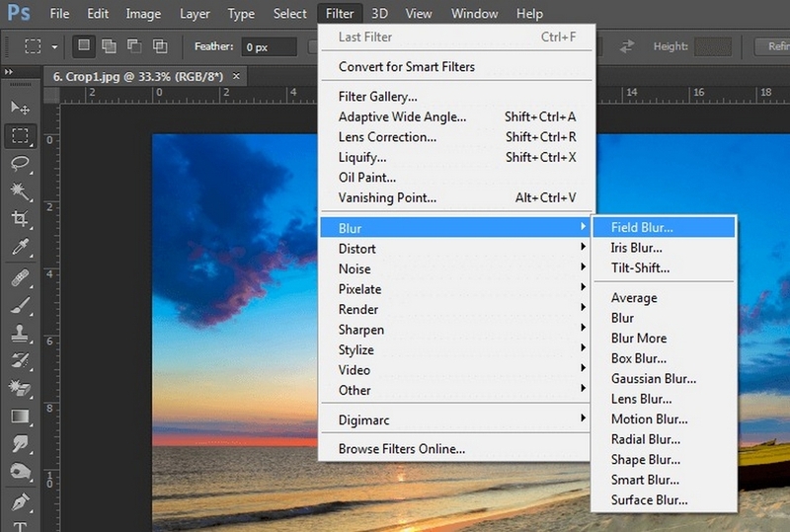Viewport: 790px width, 532px height.
Task: Select the Dodge tool
Action: click(x=20, y=472)
